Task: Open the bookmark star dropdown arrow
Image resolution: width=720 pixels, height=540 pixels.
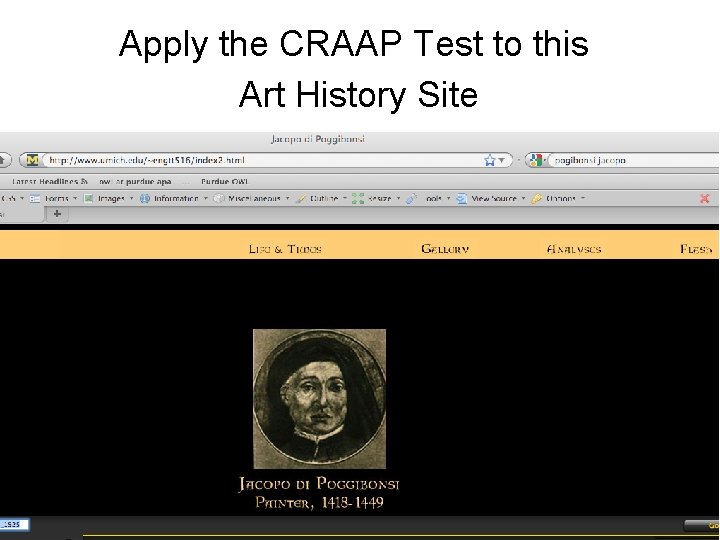Action: (x=501, y=160)
